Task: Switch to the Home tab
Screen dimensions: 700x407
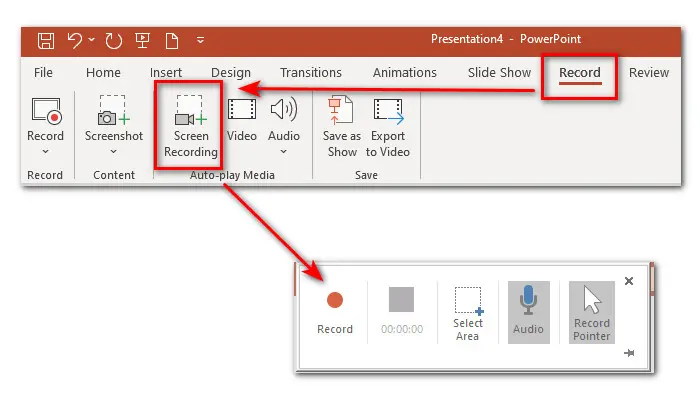Action: 103,72
